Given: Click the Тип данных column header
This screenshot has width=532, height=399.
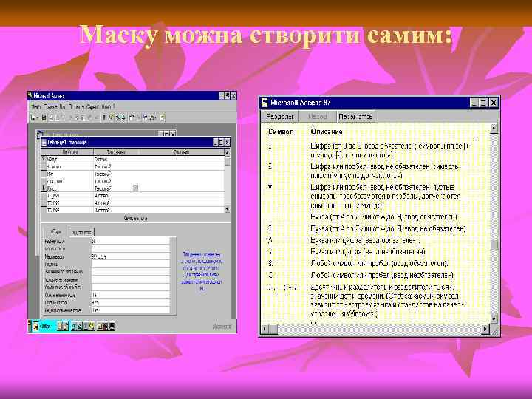Looking at the screenshot, I should coord(116,152).
